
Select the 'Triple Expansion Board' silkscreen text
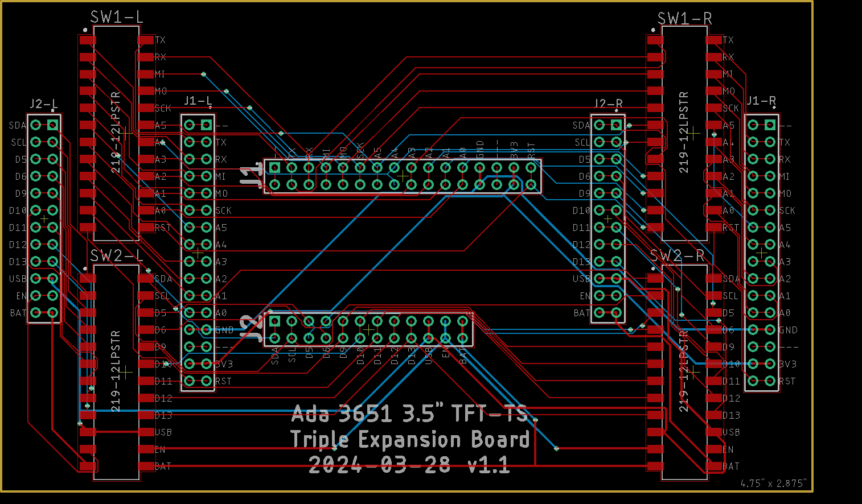(410, 439)
